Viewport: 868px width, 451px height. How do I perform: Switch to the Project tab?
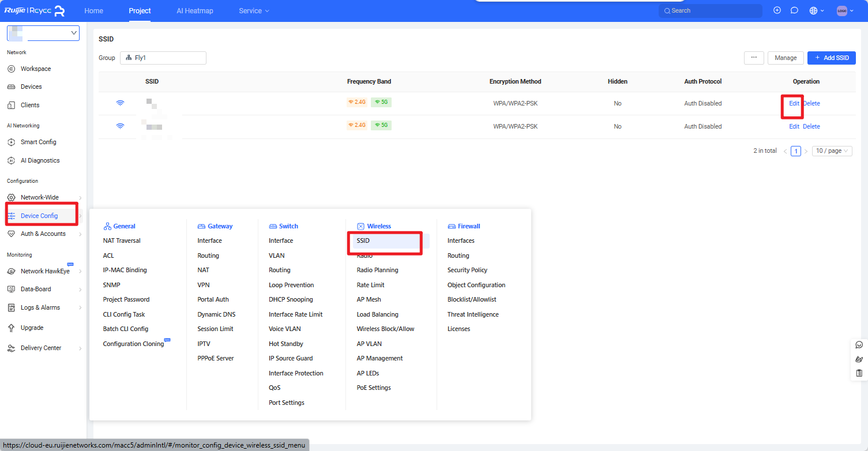[140, 11]
